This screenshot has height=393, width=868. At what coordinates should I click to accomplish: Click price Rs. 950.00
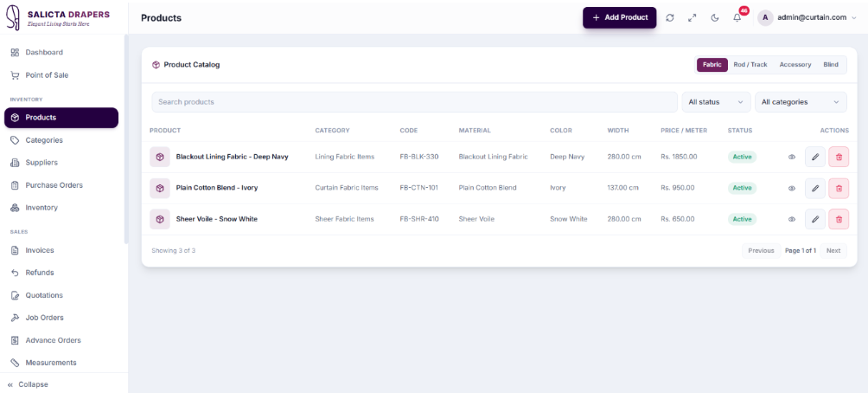[677, 188]
